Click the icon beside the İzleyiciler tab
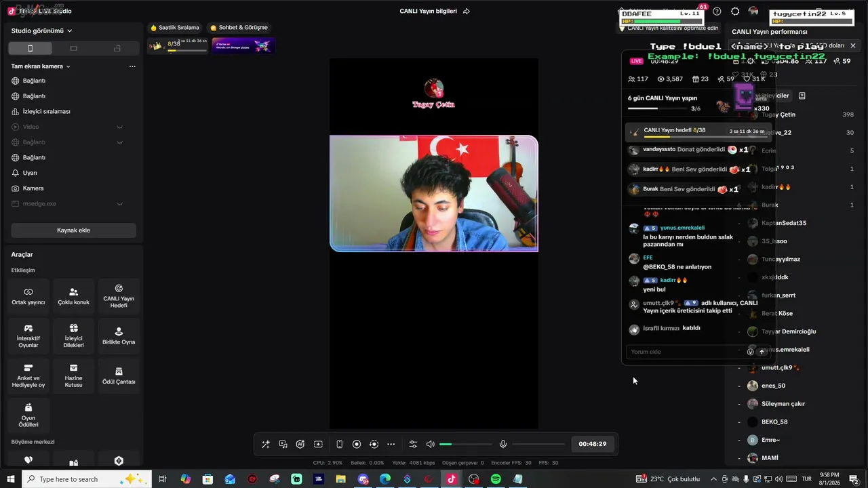This screenshot has height=488, width=868. [x=802, y=96]
